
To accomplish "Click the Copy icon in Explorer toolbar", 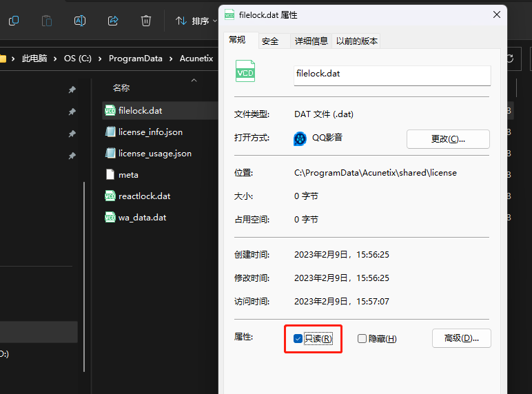I will (x=14, y=21).
